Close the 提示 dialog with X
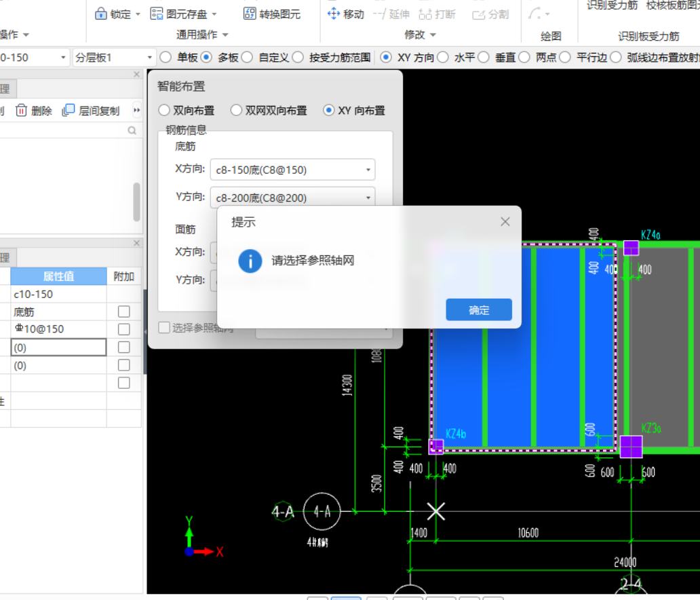The height and width of the screenshot is (600, 700). [505, 221]
